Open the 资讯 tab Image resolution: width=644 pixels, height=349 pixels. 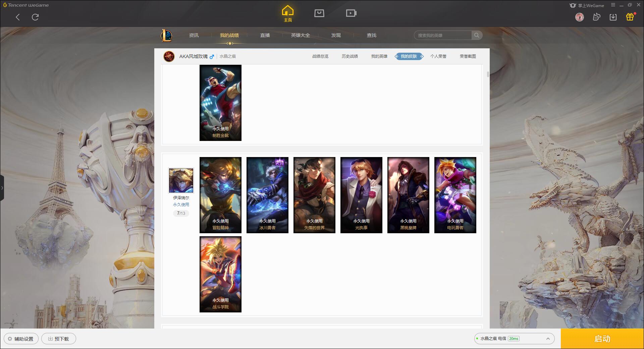point(194,35)
